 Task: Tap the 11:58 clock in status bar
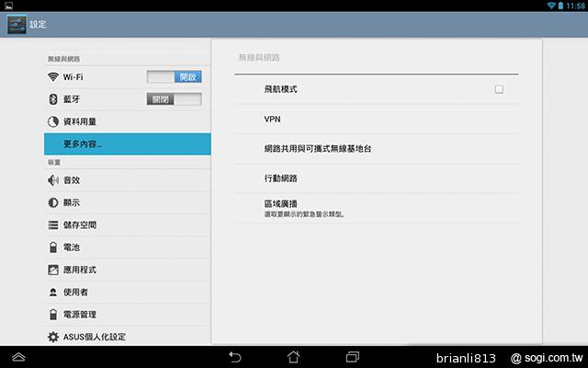click(x=576, y=6)
